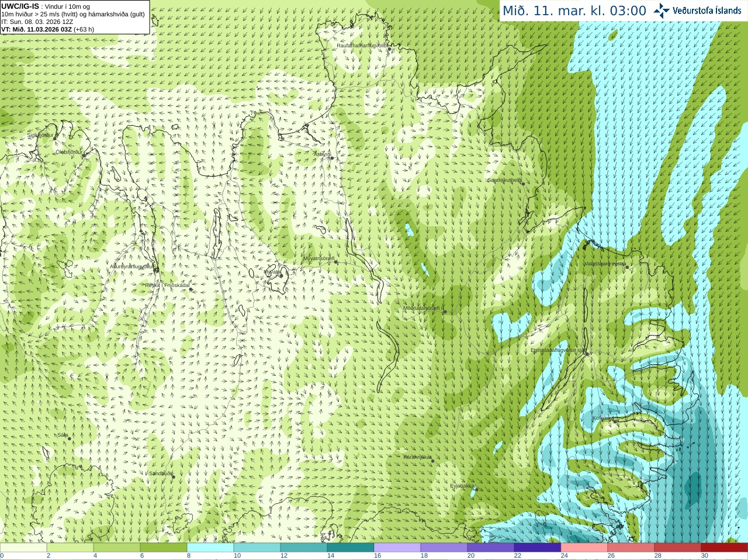Click the Raufarhafnarflugvöllur station label

click(x=362, y=46)
